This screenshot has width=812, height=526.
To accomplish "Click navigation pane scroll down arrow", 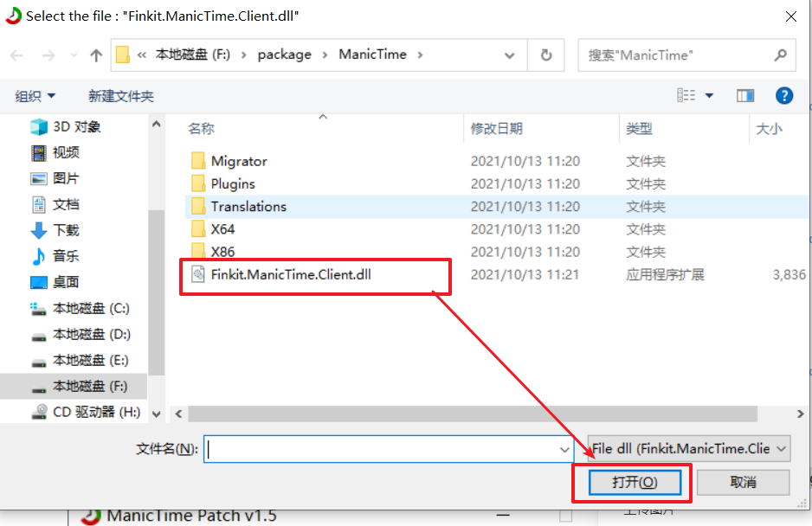I will click(157, 414).
